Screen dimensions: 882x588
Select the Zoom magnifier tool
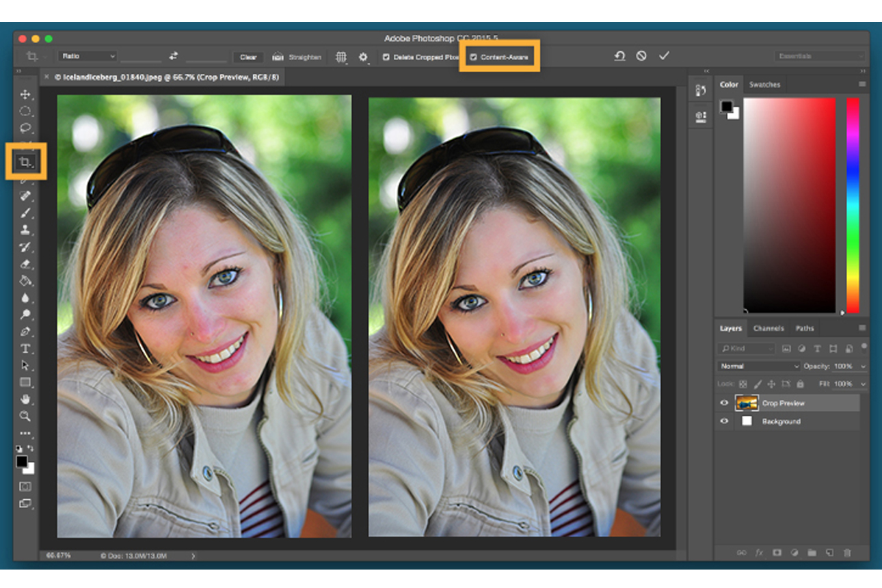25,416
